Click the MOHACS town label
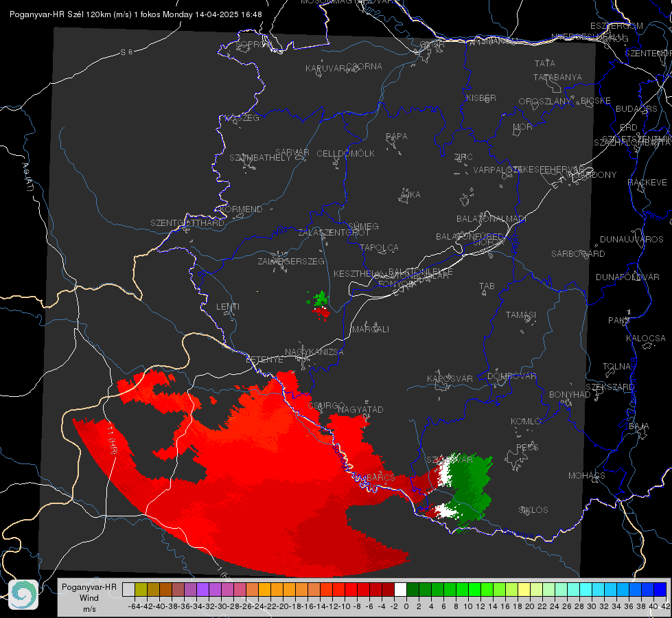The image size is (672, 618). (x=587, y=476)
